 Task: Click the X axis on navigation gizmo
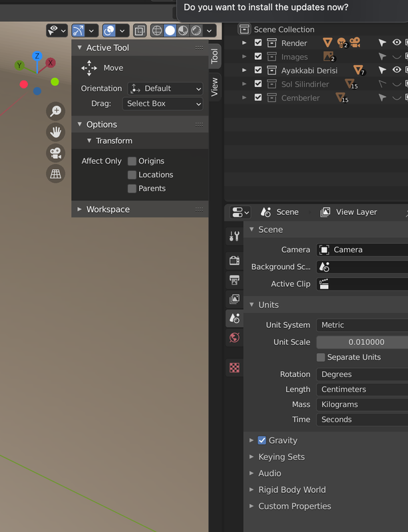pyautogui.click(x=51, y=63)
